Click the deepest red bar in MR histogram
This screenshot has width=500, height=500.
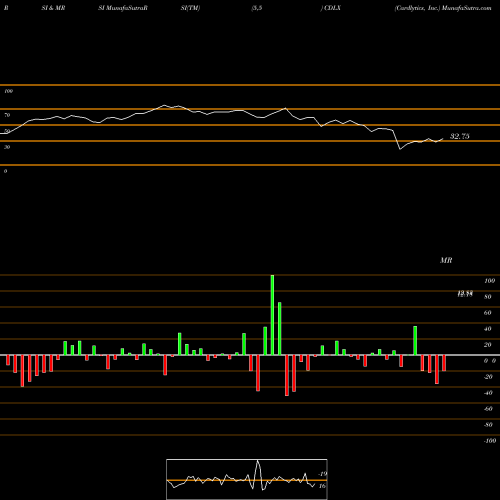(287, 375)
